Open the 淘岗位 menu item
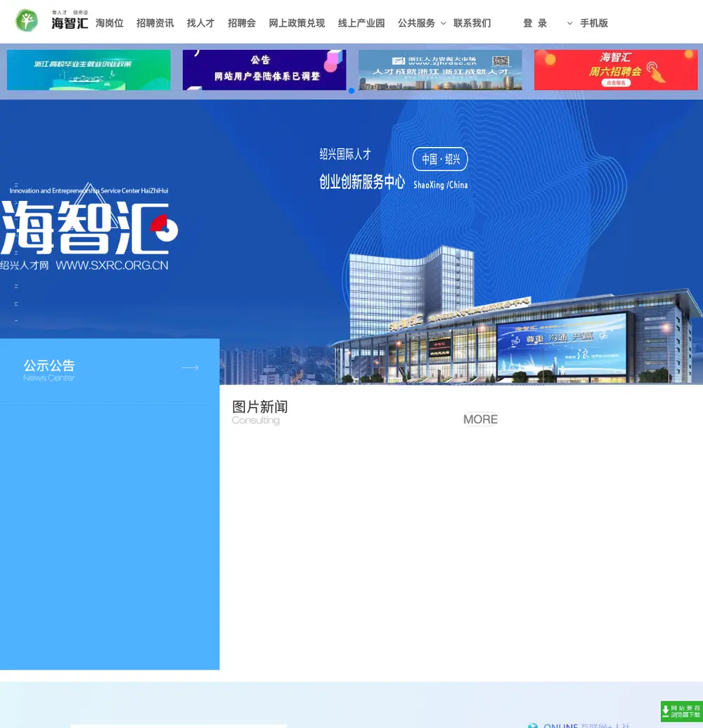 pyautogui.click(x=110, y=23)
